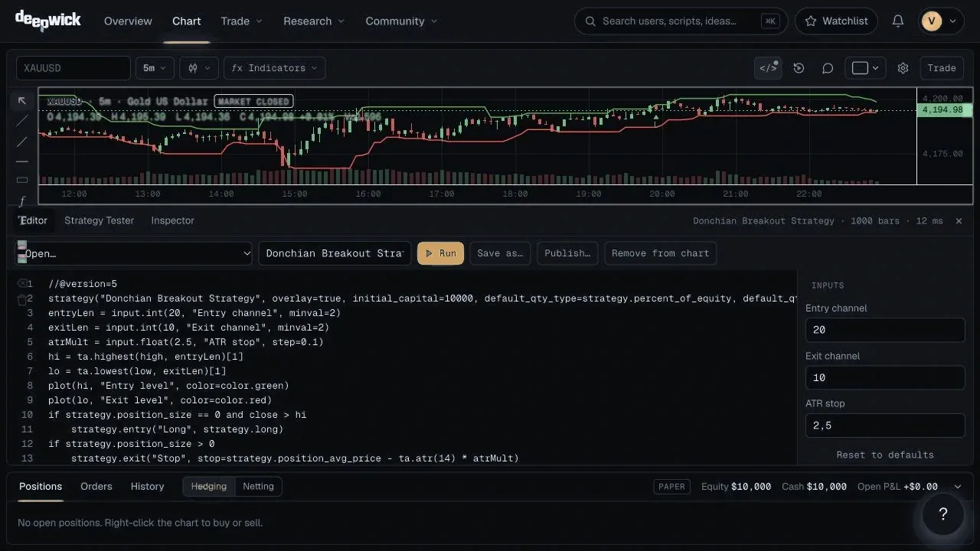980x551 pixels.
Task: Open the Trade menu in navigation
Action: point(242,21)
